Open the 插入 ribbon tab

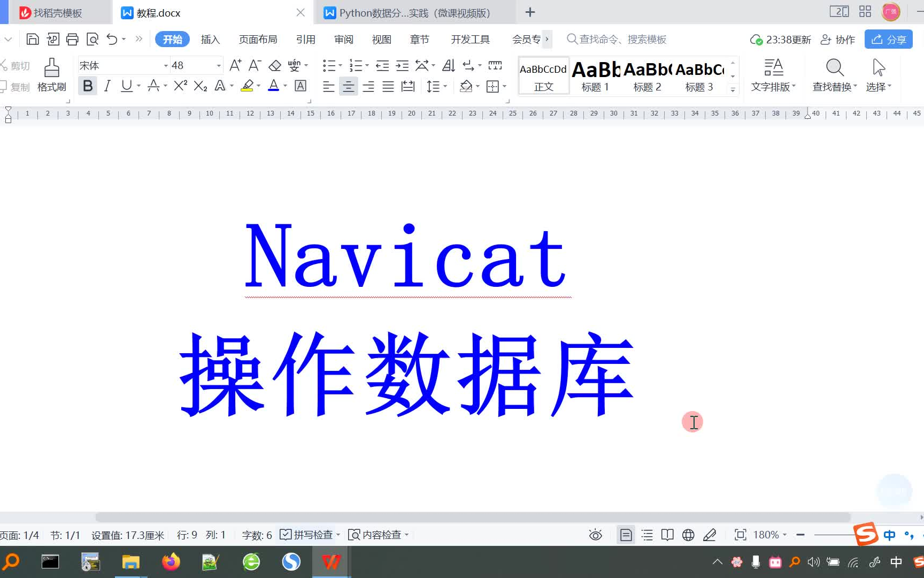point(210,39)
